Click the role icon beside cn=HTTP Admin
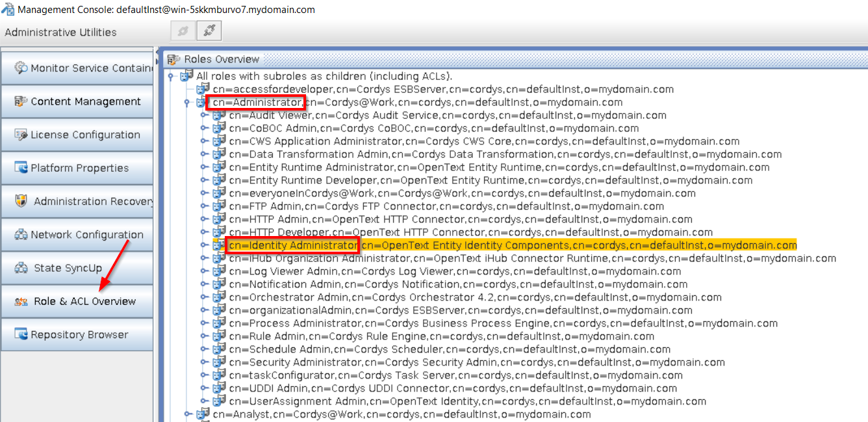The height and width of the screenshot is (422, 868). coord(220,219)
